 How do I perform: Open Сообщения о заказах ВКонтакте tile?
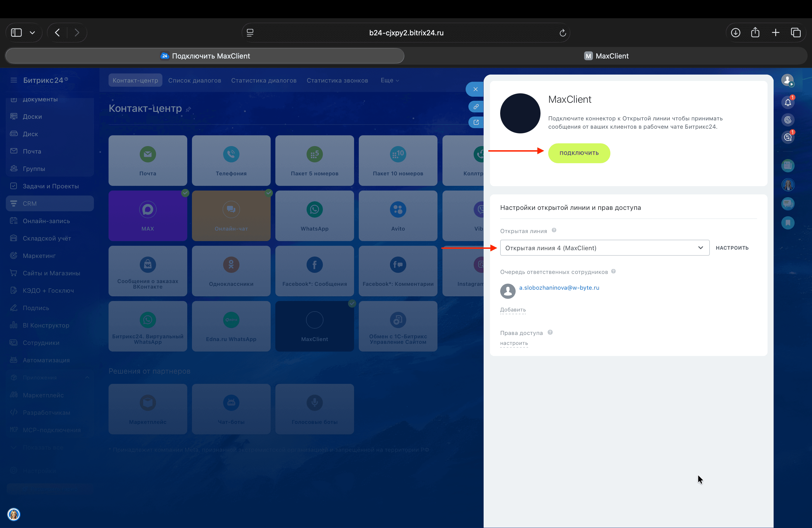coord(148,271)
